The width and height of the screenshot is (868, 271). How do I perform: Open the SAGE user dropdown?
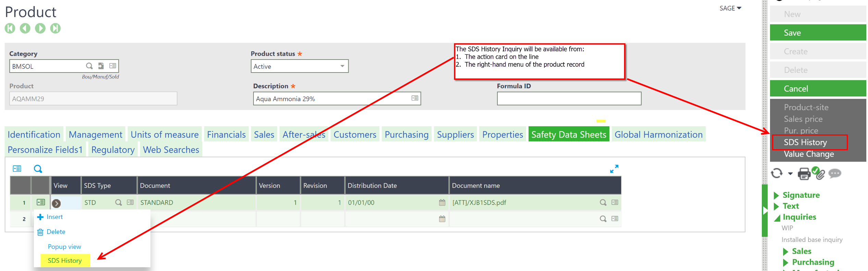(730, 8)
